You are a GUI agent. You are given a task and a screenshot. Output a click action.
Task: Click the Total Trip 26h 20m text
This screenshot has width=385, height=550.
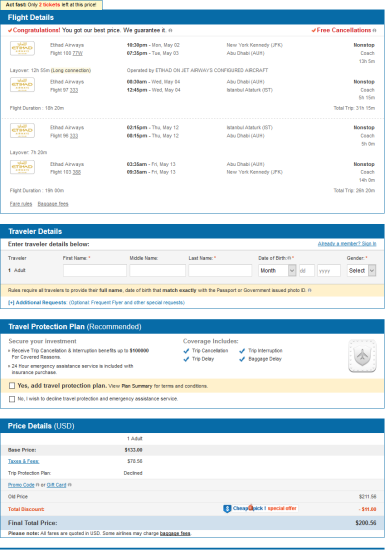tap(354, 190)
